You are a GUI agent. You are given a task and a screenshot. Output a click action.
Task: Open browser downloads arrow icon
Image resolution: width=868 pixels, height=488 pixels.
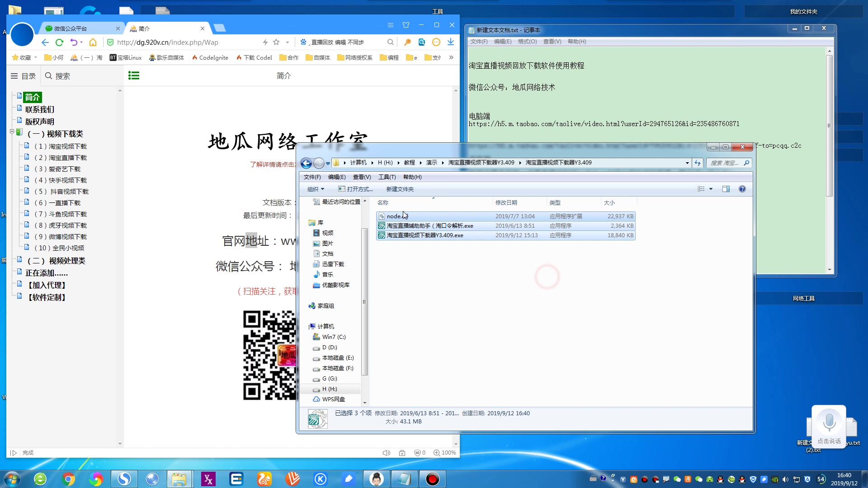[451, 42]
